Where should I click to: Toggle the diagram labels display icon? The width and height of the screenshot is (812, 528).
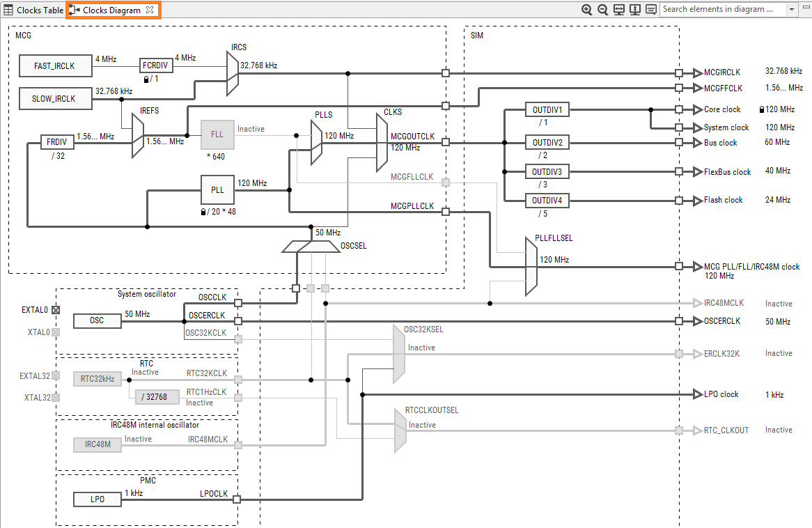pos(650,9)
